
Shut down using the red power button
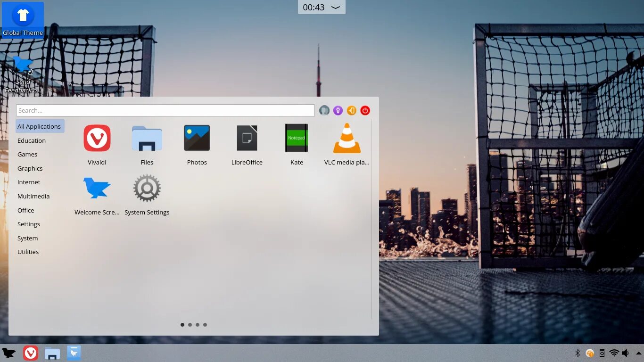click(365, 110)
